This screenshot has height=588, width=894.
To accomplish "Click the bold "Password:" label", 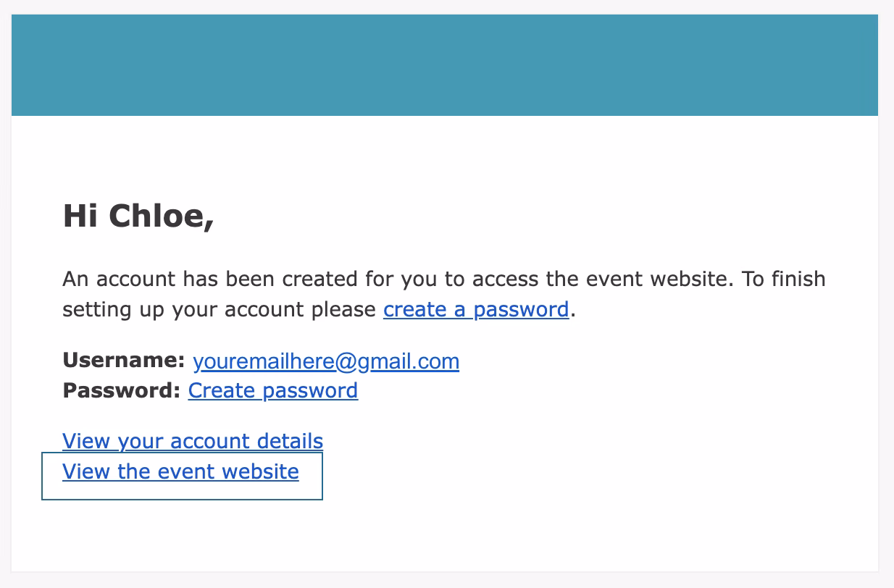I will point(121,391).
